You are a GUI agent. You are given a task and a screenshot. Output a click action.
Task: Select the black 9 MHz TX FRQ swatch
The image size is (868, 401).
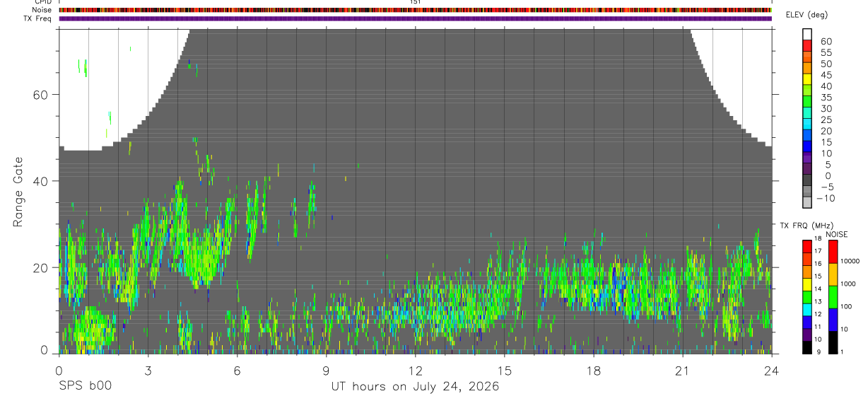pos(807,347)
